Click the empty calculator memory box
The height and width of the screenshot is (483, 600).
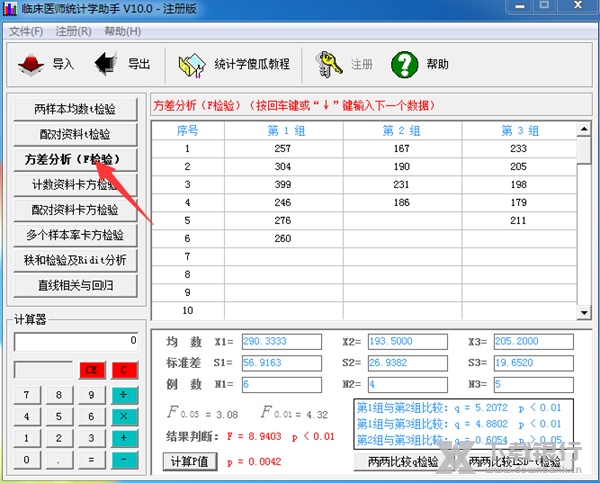click(43, 370)
